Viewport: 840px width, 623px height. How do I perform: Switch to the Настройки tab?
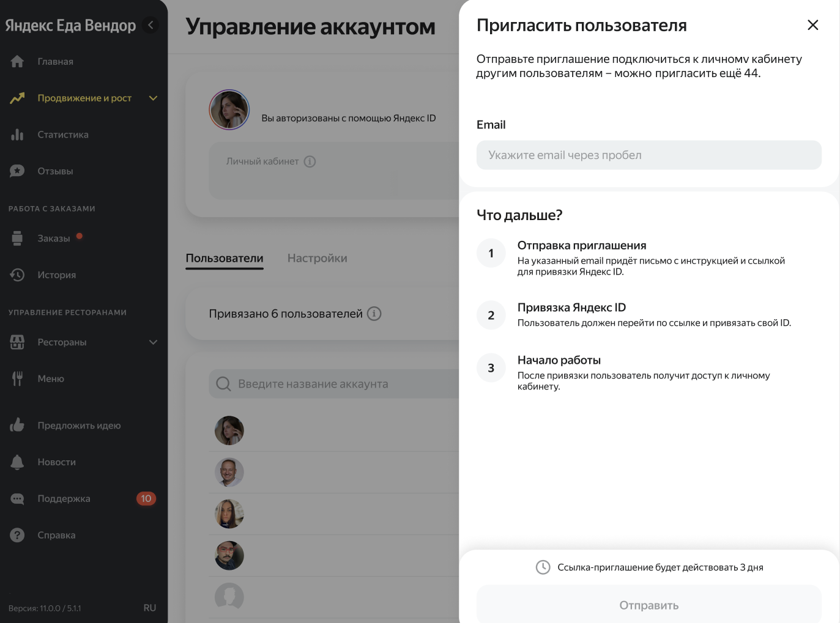(318, 258)
